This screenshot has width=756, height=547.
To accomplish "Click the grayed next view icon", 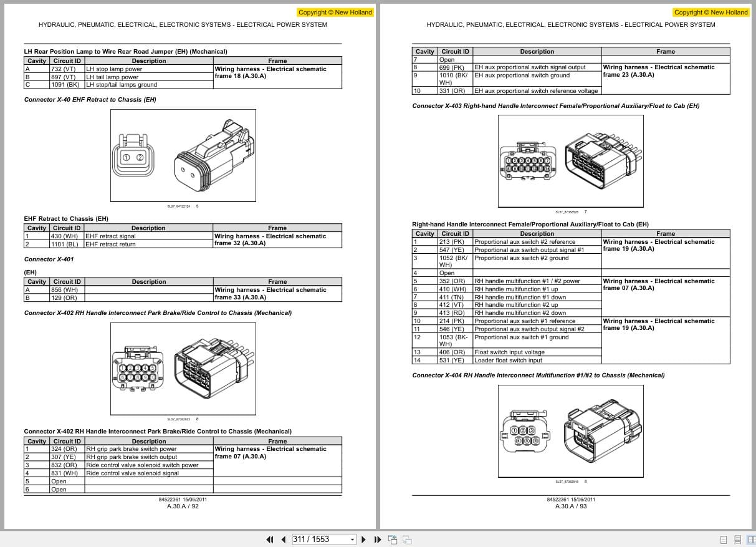I will point(407,540).
